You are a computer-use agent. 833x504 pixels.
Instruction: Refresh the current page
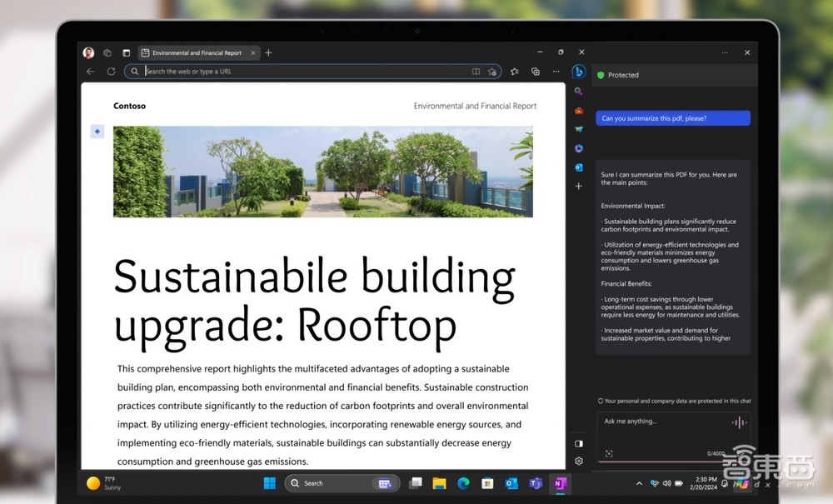[x=111, y=72]
